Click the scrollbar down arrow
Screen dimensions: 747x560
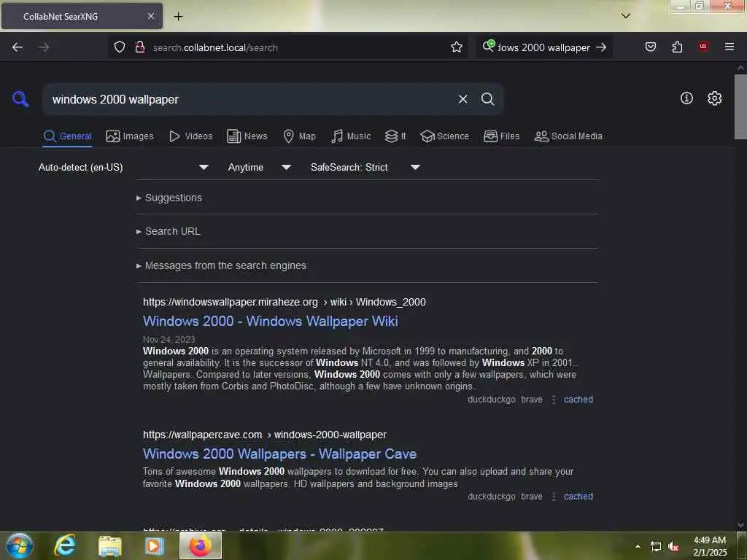coord(740,525)
